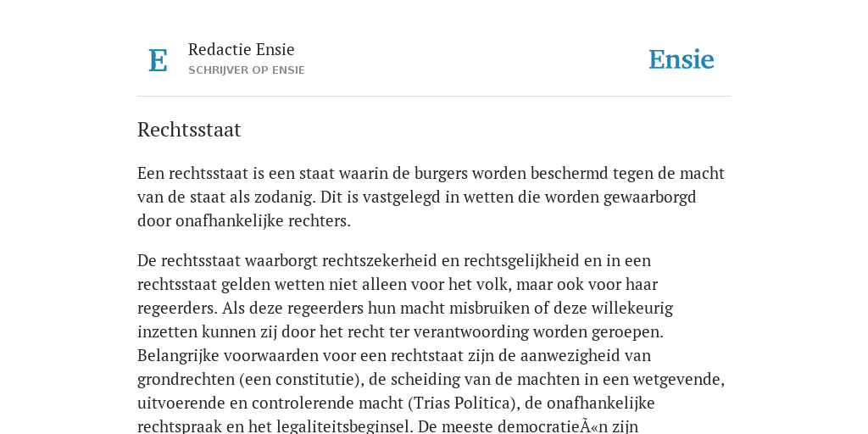Open the Ensie logo at top right
Screen dimensions: 868x434
[681, 60]
